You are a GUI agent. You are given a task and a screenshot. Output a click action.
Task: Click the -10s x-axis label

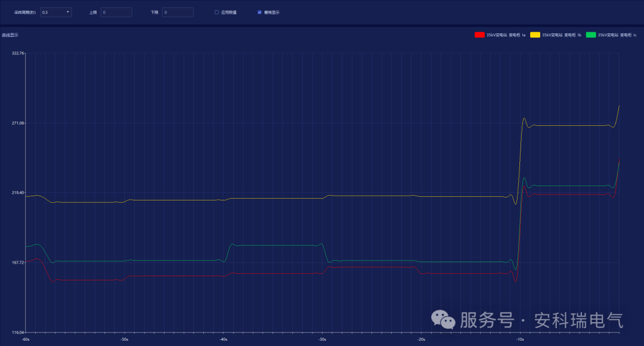click(x=521, y=339)
